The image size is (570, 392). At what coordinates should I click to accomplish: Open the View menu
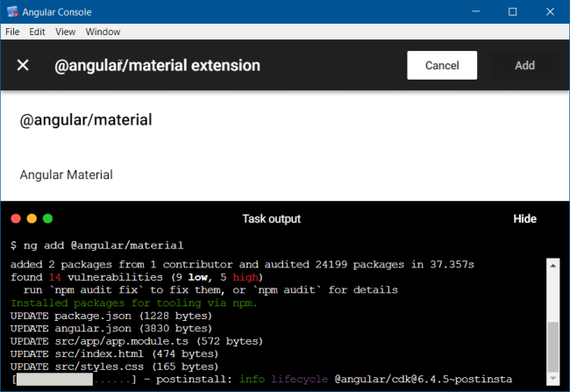pyautogui.click(x=66, y=32)
